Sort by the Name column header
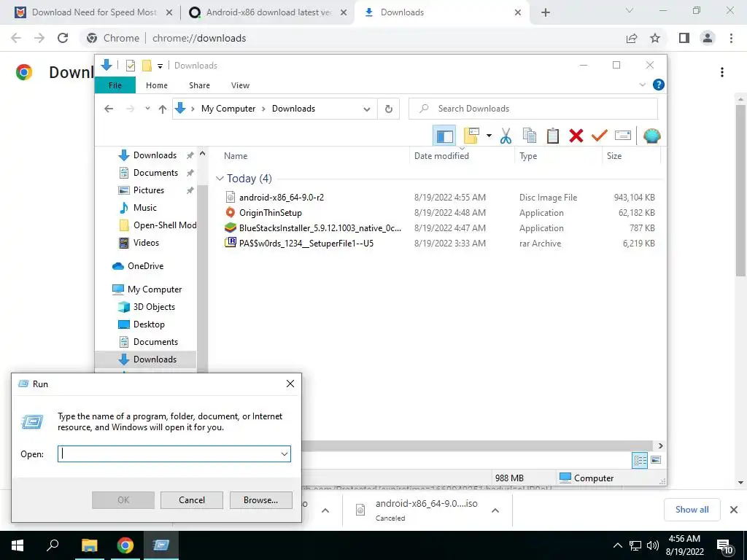Viewport: 747px width, 560px height. 236,156
